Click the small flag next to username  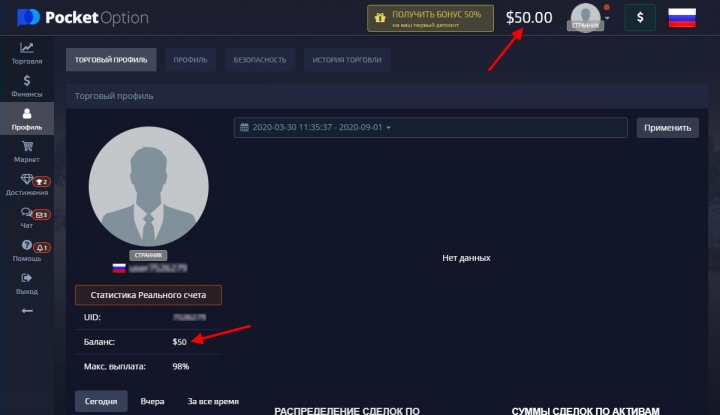(119, 268)
